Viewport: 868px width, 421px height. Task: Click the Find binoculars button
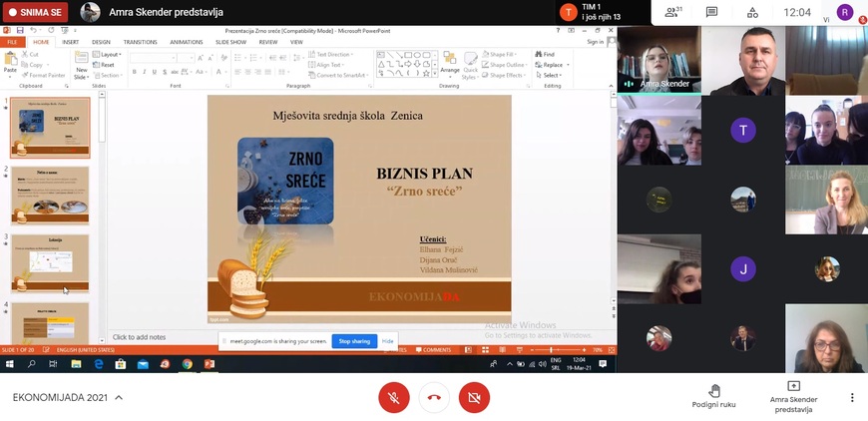(545, 54)
